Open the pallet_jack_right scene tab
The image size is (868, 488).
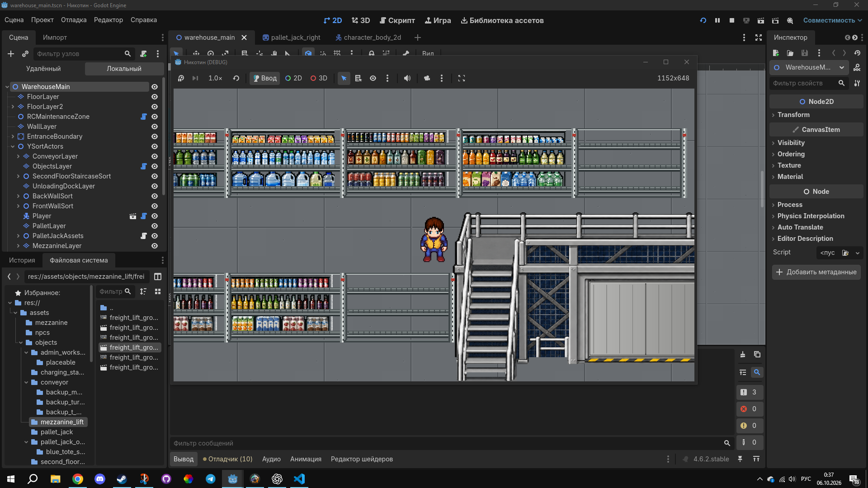coord(292,38)
